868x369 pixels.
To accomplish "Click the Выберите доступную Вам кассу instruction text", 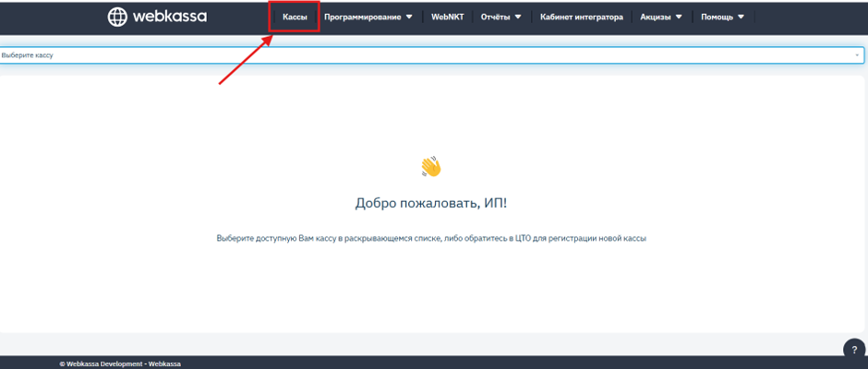I will point(431,238).
